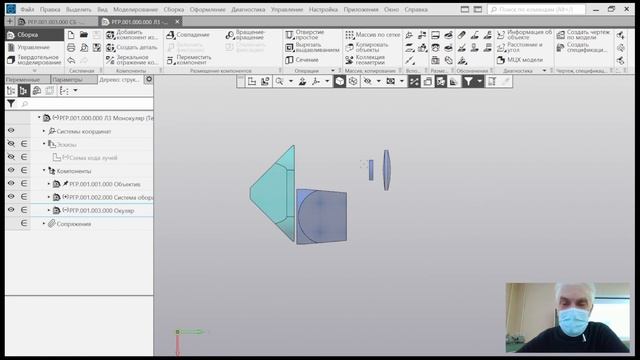The image size is (640, 360).
Task: Click Создать деталь tool
Action: (132, 48)
